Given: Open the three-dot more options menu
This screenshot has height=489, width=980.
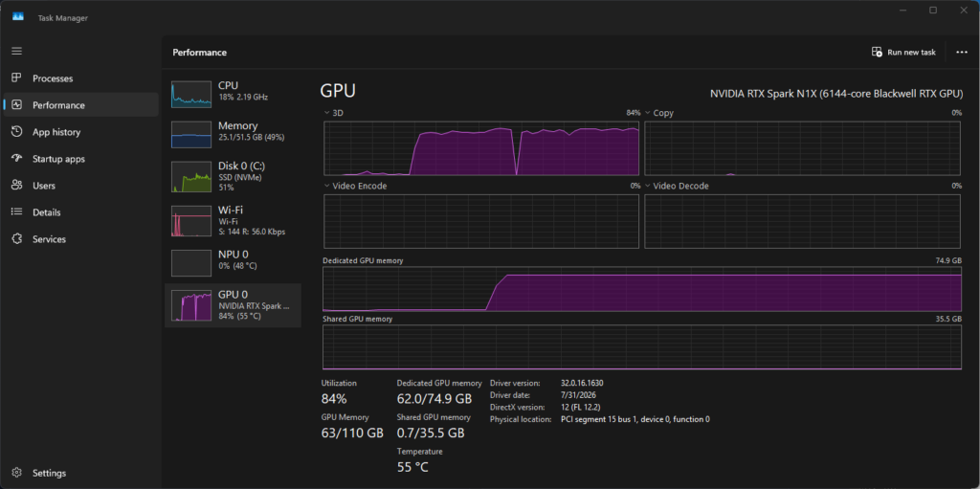Looking at the screenshot, I should point(962,53).
